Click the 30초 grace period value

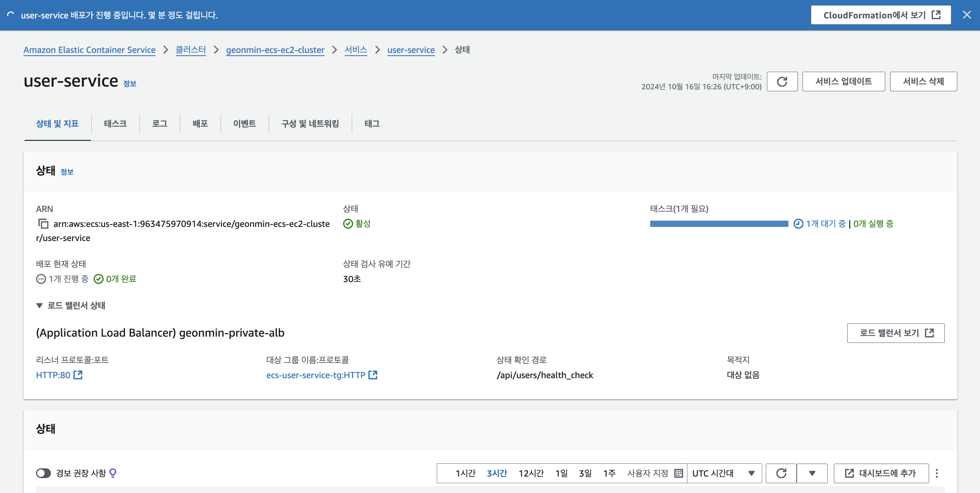[352, 279]
